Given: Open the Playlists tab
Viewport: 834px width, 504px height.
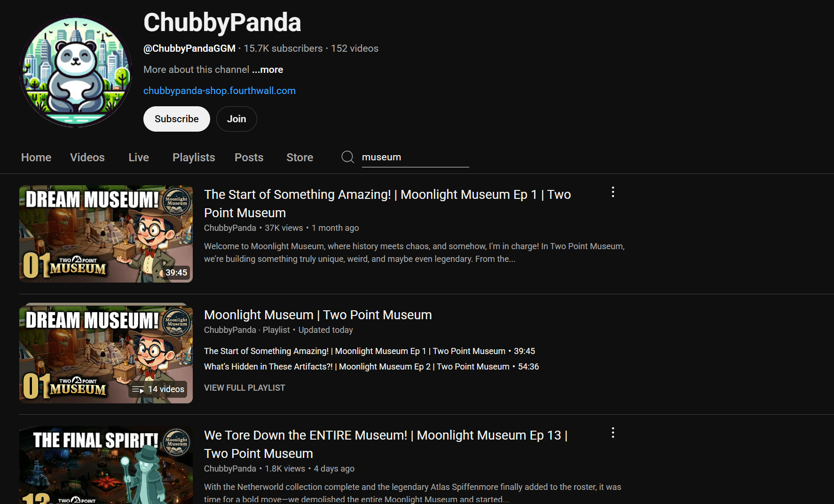Looking at the screenshot, I should coord(194,157).
